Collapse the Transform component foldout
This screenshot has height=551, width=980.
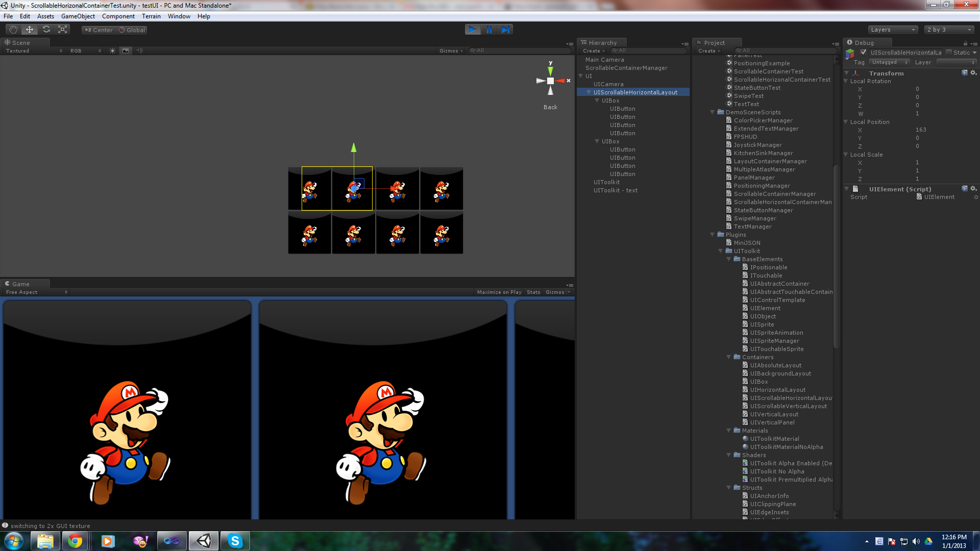tap(847, 73)
